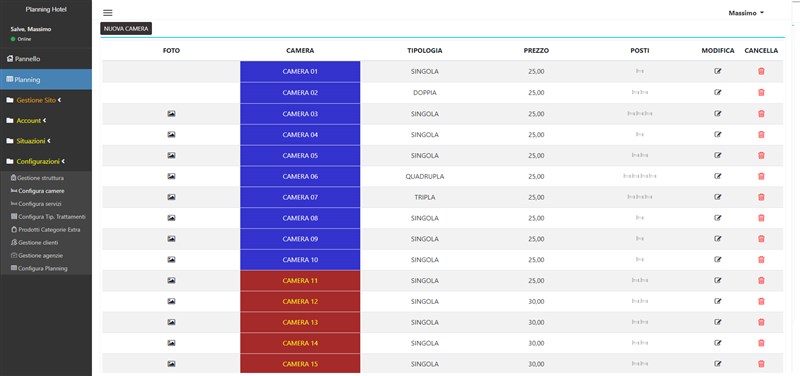View the photo icon for CAMERA 12
The width and height of the screenshot is (800, 376).
click(171, 302)
